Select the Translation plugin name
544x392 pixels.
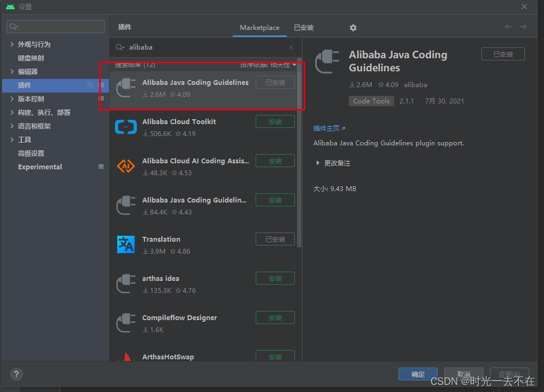pyautogui.click(x=161, y=239)
